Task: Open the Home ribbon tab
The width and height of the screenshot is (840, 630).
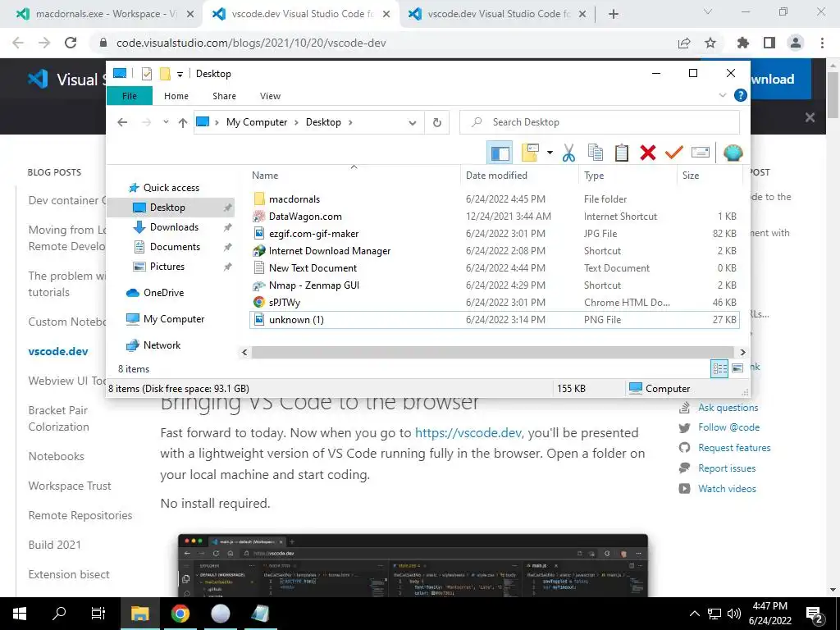Action: click(x=176, y=96)
